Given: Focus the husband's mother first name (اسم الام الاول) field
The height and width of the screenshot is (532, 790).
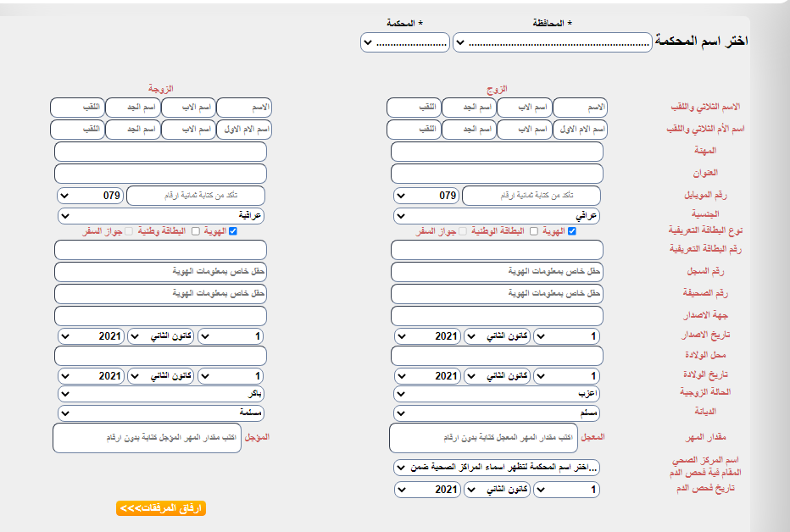Looking at the screenshot, I should (580, 130).
